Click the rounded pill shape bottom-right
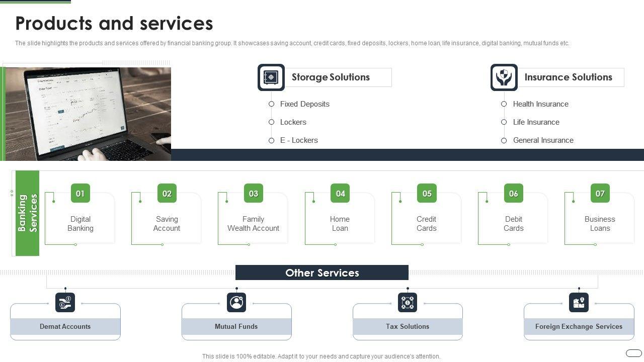Screen dimensions: 644x362 click(633, 353)
